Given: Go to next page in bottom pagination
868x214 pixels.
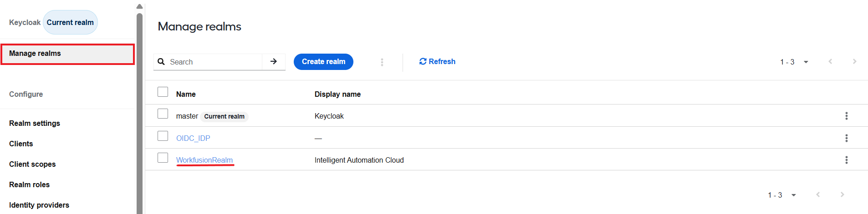Looking at the screenshot, I should pos(842,194).
